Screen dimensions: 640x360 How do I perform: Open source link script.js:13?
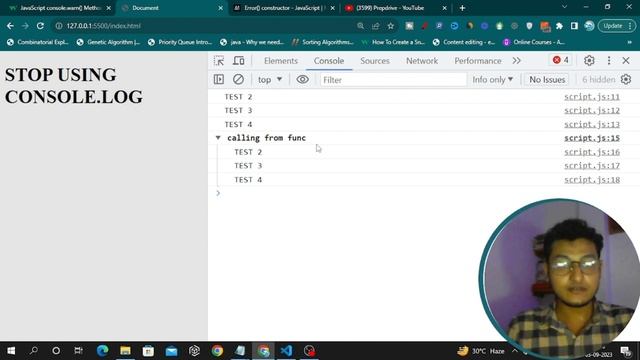592,124
